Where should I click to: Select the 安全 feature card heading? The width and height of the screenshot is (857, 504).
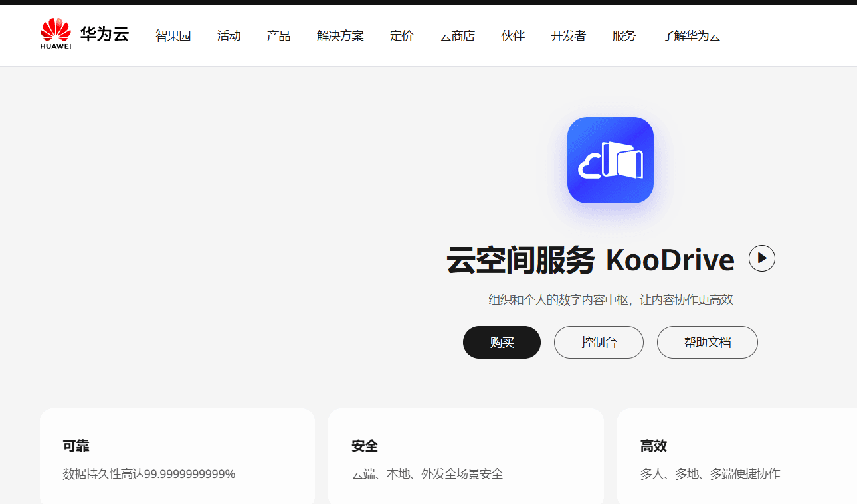tap(365, 446)
